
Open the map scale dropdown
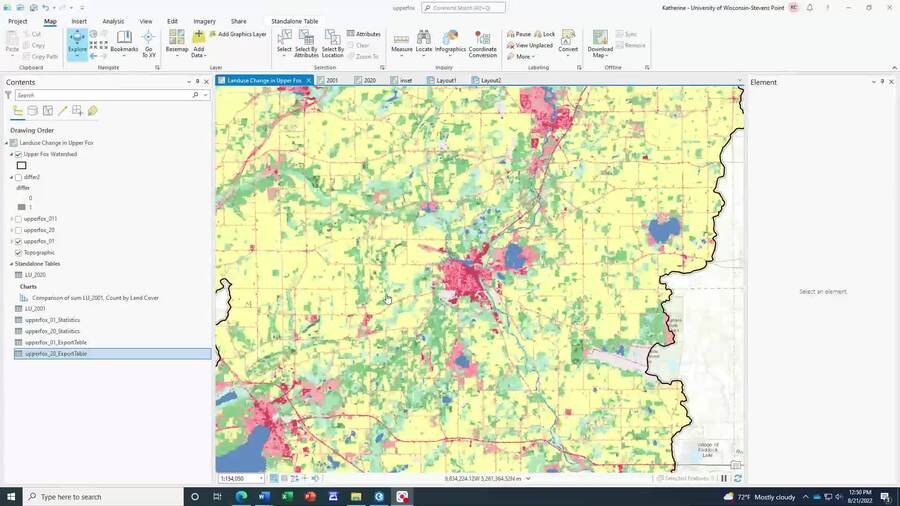pos(261,478)
